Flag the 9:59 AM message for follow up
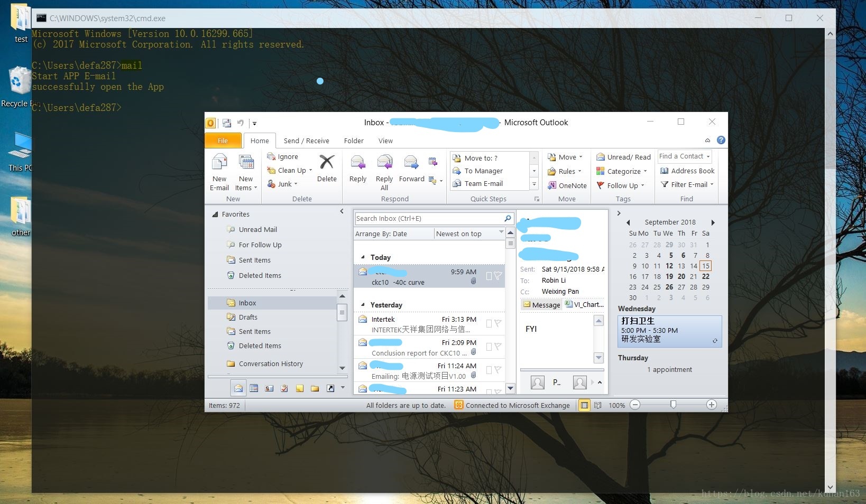 498,276
